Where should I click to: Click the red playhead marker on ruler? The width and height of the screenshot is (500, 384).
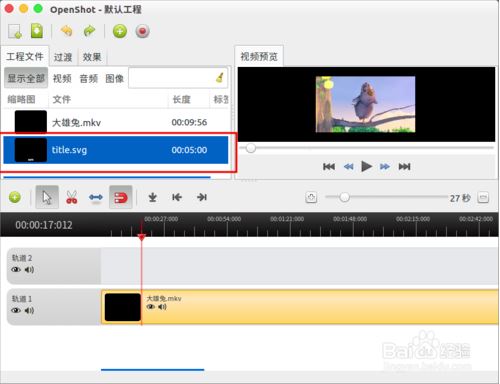142,237
